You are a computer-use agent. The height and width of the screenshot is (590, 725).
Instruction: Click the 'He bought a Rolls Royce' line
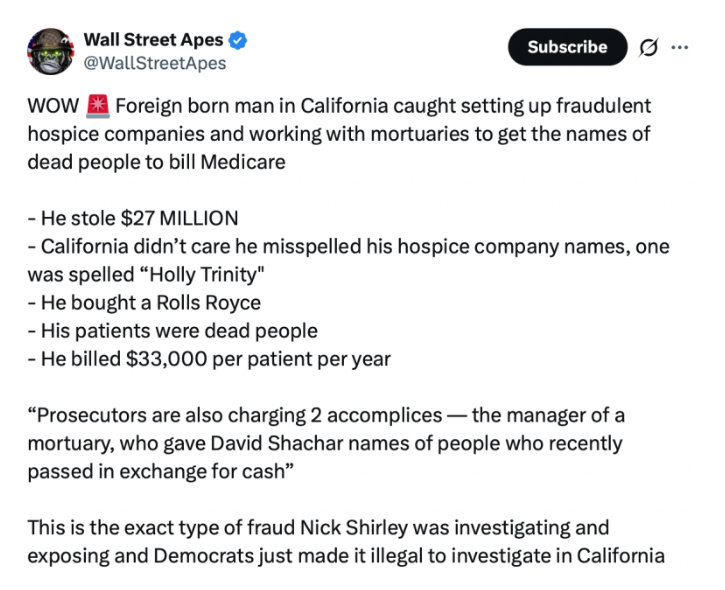click(x=144, y=303)
